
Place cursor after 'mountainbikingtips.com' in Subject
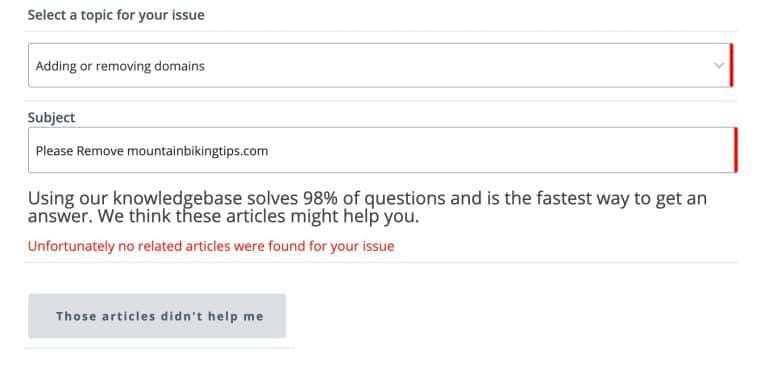coord(269,151)
